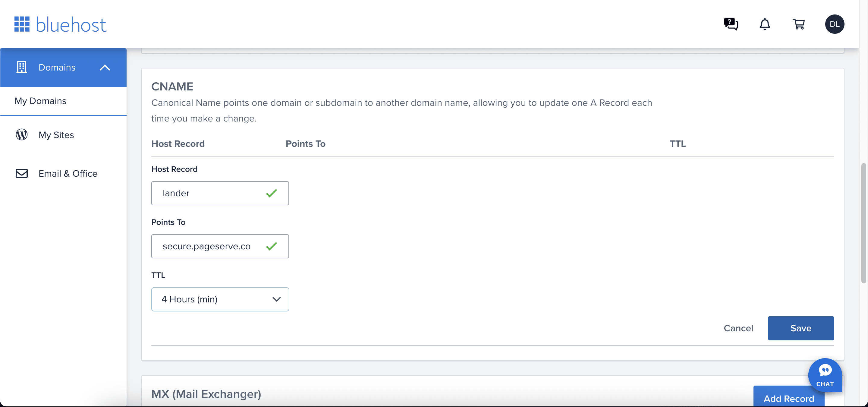Screen dimensions: 868x407
Task: Collapse the Domains section chevron
Action: point(105,68)
